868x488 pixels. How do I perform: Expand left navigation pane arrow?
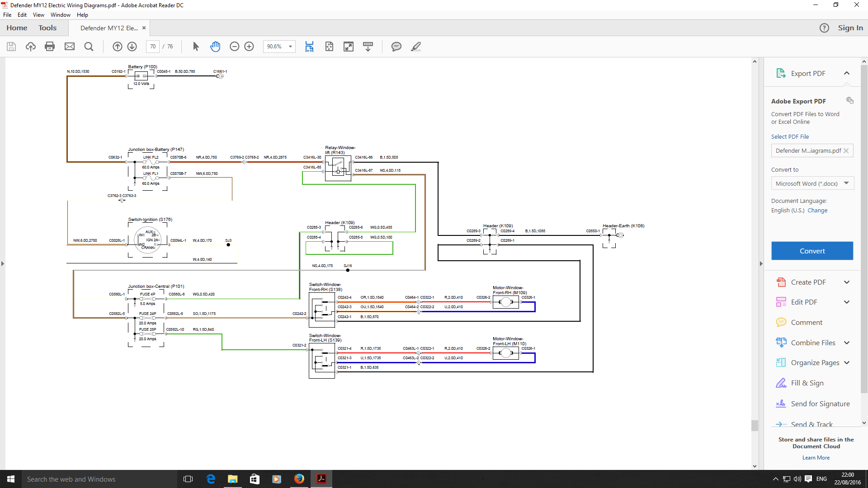pos(3,263)
